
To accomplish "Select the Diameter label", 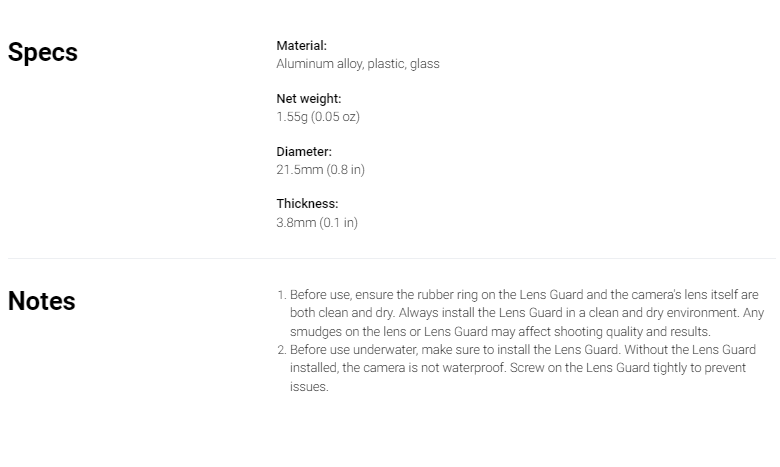I will coord(304,152).
